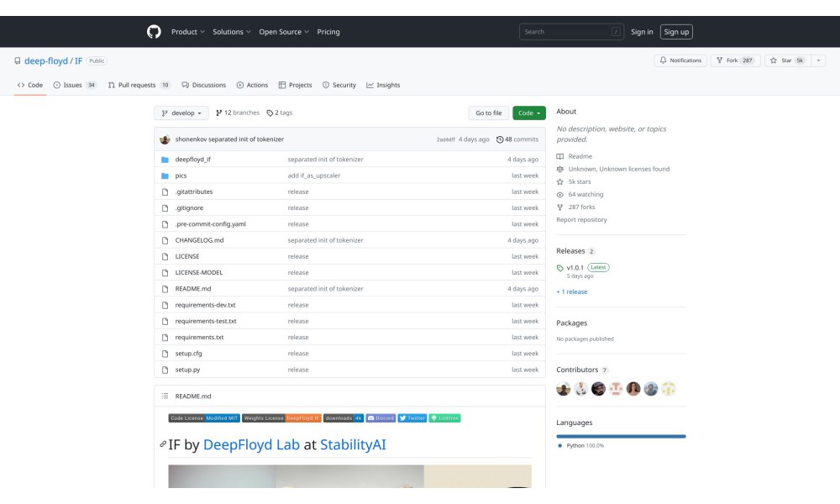View the 2 tags link

pyautogui.click(x=279, y=113)
